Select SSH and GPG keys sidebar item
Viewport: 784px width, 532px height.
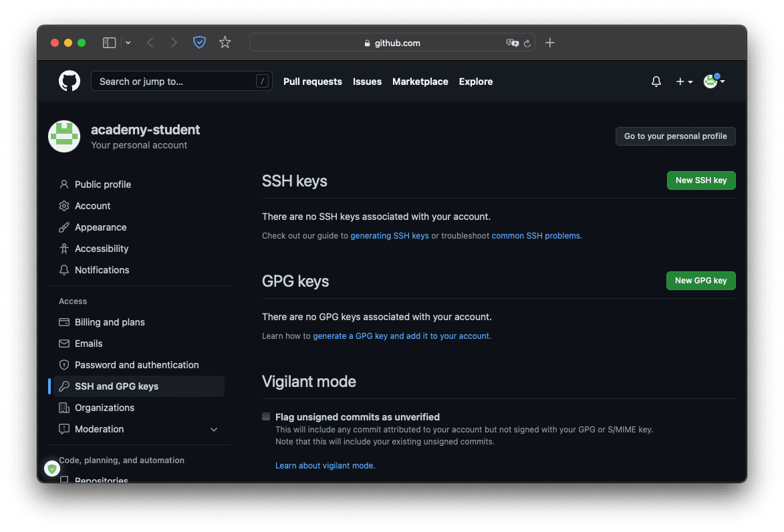[139, 386]
